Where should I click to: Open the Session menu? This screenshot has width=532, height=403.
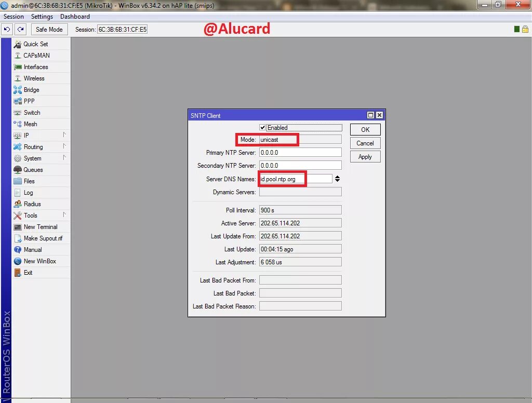point(14,17)
